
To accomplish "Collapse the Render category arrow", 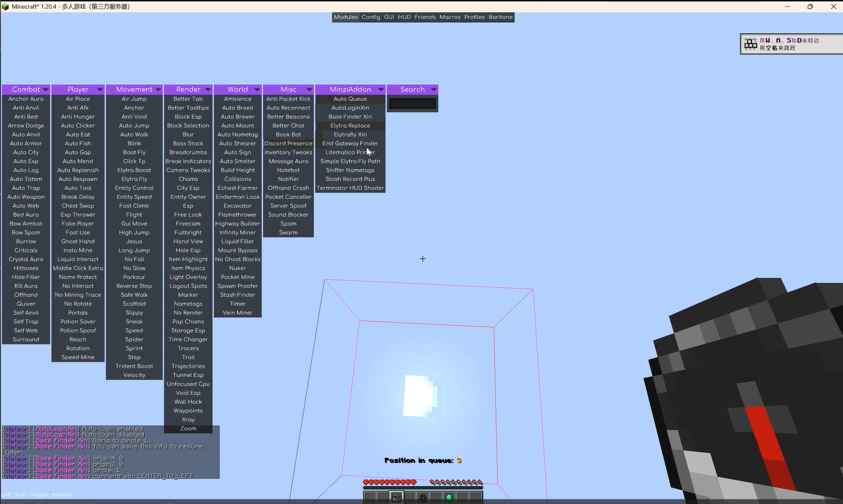I will pos(208,90).
